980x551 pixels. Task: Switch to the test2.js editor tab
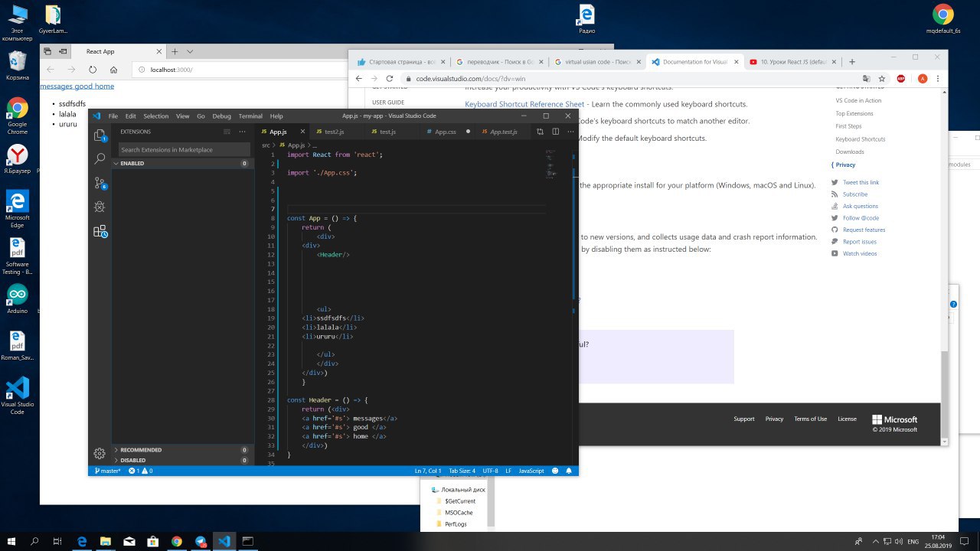tap(334, 132)
